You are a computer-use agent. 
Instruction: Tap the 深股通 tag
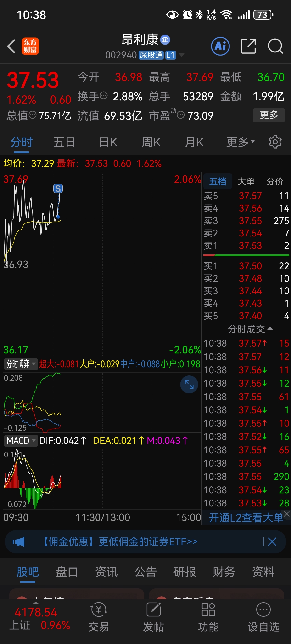(151, 55)
